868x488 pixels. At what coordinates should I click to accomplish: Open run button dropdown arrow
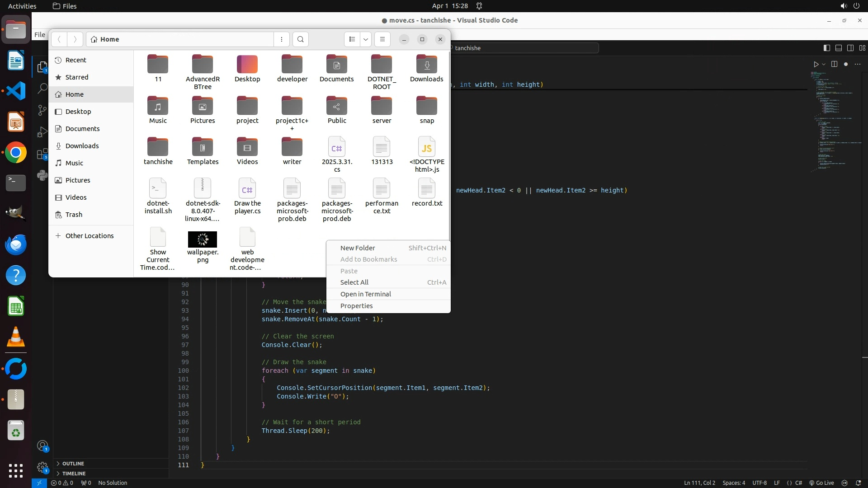tap(824, 64)
